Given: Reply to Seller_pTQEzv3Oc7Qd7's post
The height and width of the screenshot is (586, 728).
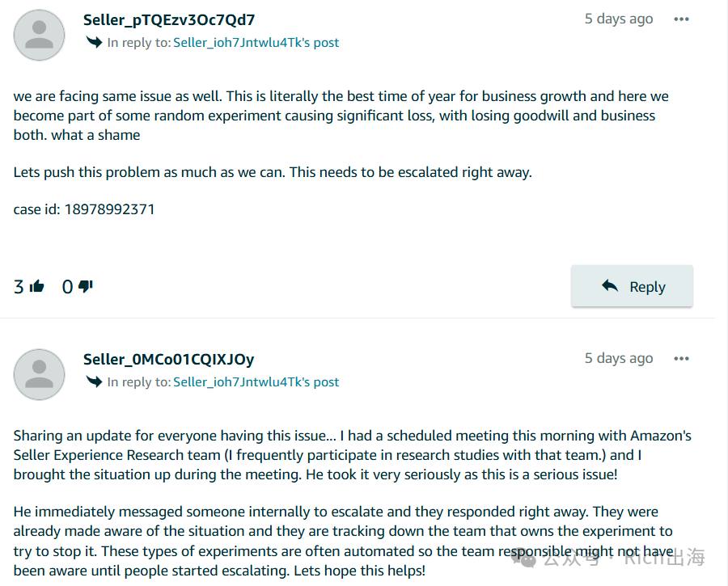Looking at the screenshot, I should pos(632,286).
